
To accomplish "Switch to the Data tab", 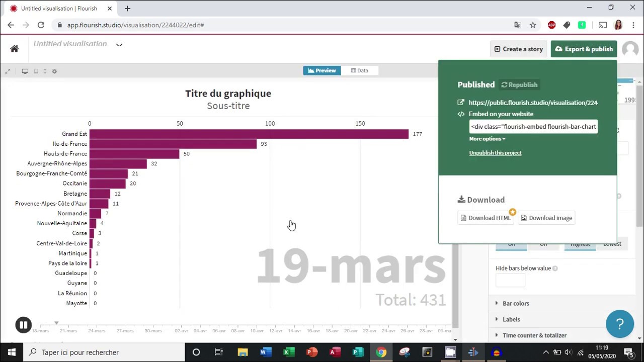I will [x=360, y=70].
